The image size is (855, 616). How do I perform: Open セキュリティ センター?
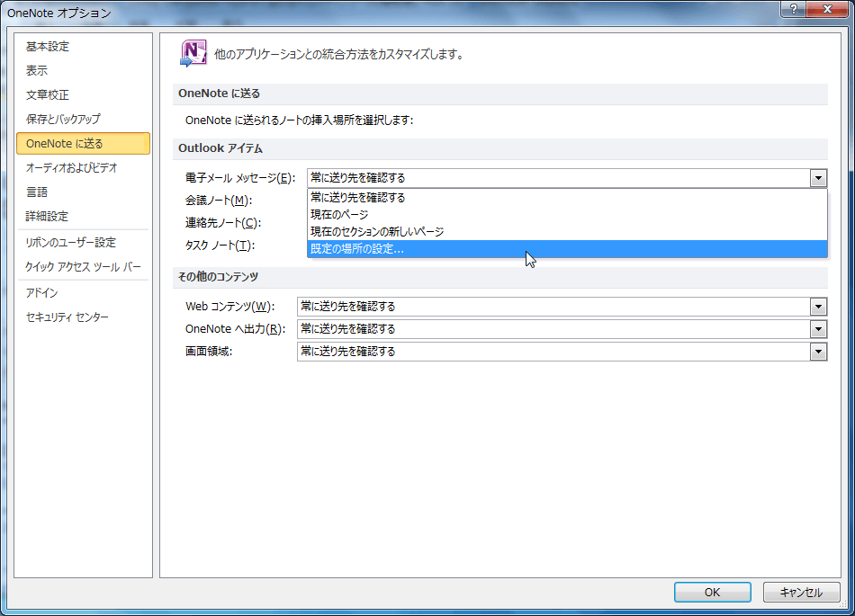[x=83, y=317]
